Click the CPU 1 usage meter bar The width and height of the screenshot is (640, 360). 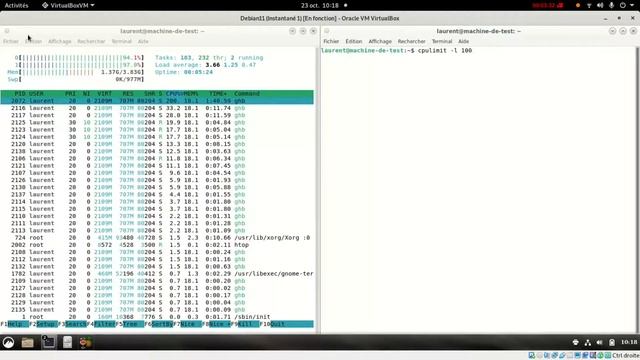(79, 65)
